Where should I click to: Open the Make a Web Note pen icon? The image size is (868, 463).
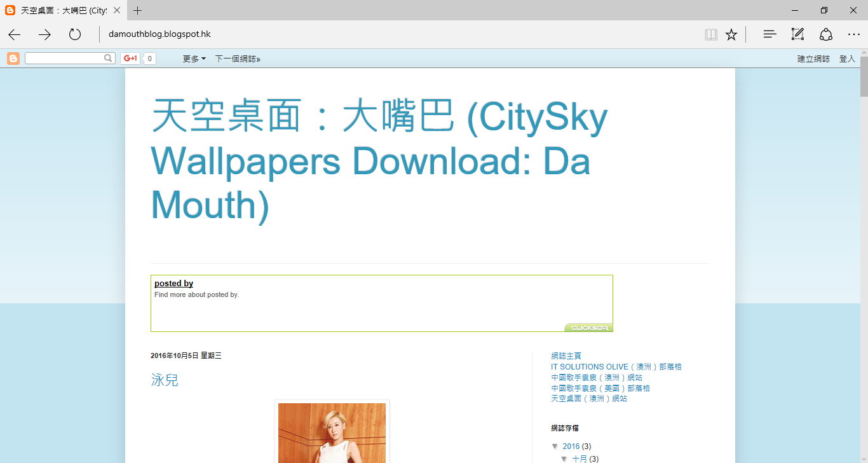tap(797, 34)
